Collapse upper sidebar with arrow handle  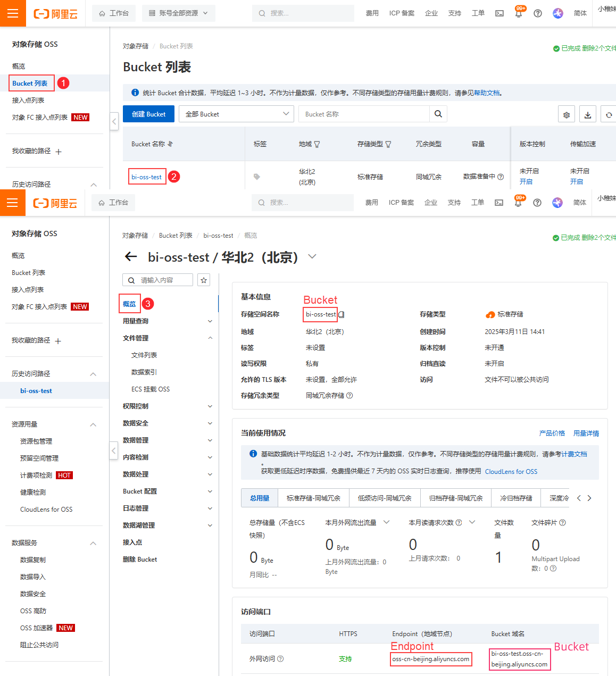(x=114, y=121)
